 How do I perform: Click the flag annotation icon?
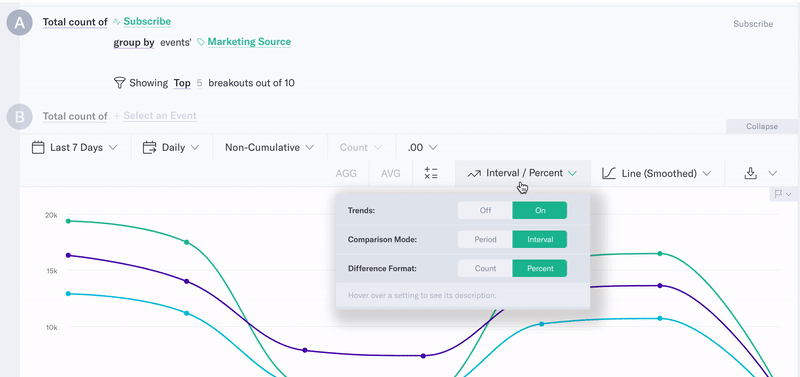pyautogui.click(x=779, y=194)
